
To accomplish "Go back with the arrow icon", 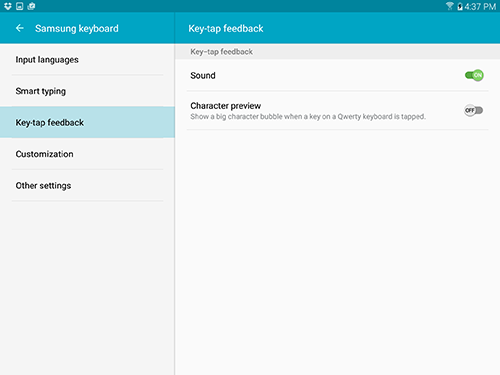I will click(x=20, y=28).
